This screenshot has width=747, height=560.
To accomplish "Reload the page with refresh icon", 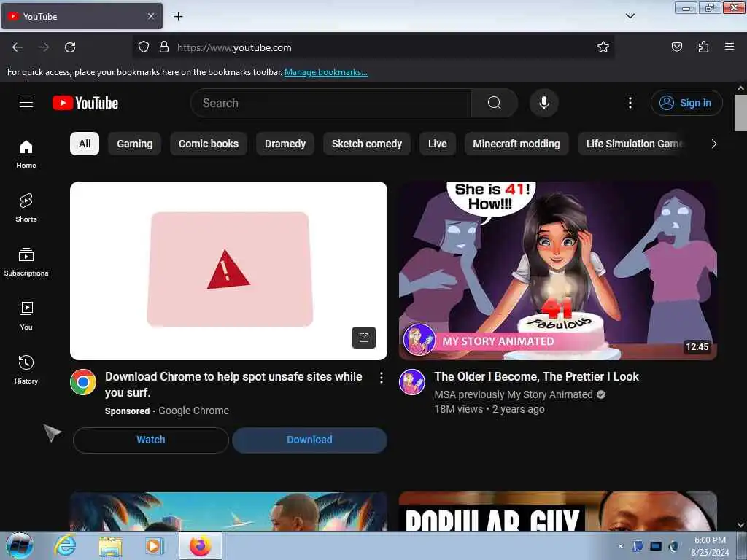I will (x=70, y=47).
